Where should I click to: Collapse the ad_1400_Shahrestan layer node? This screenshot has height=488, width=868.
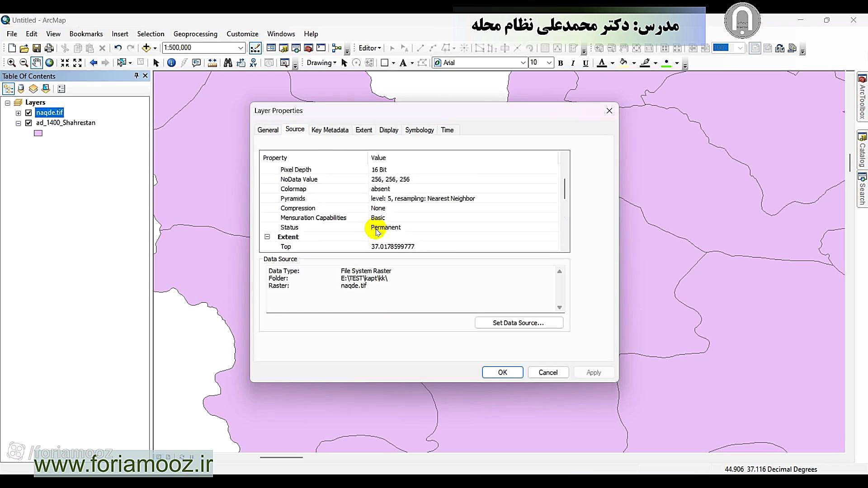click(19, 123)
